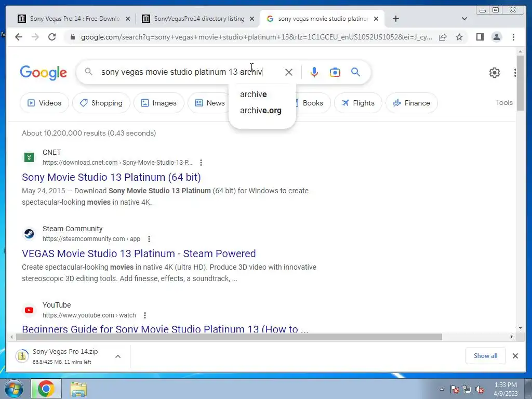This screenshot has height=399, width=532.
Task: Open Beginners Guide for Sony Movie Studio link
Action: click(165, 329)
